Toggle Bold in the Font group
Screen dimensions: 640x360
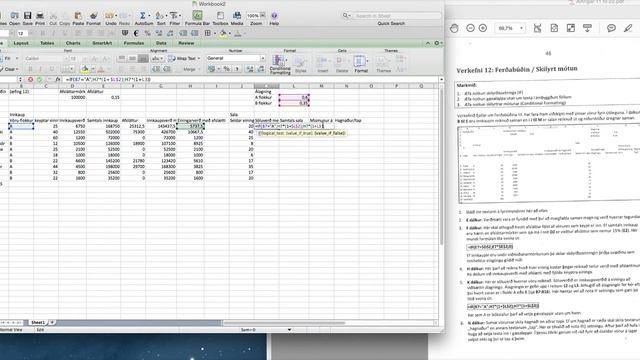click(30, 69)
